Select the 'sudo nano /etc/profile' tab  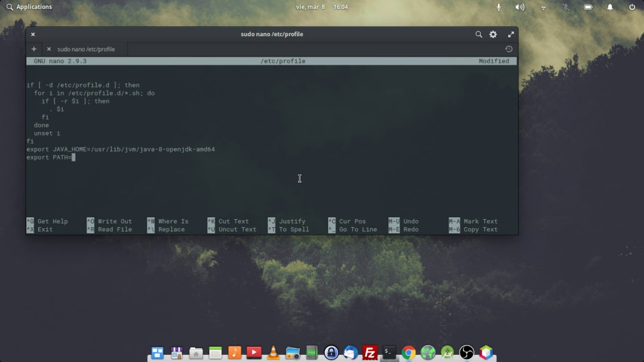coord(86,49)
